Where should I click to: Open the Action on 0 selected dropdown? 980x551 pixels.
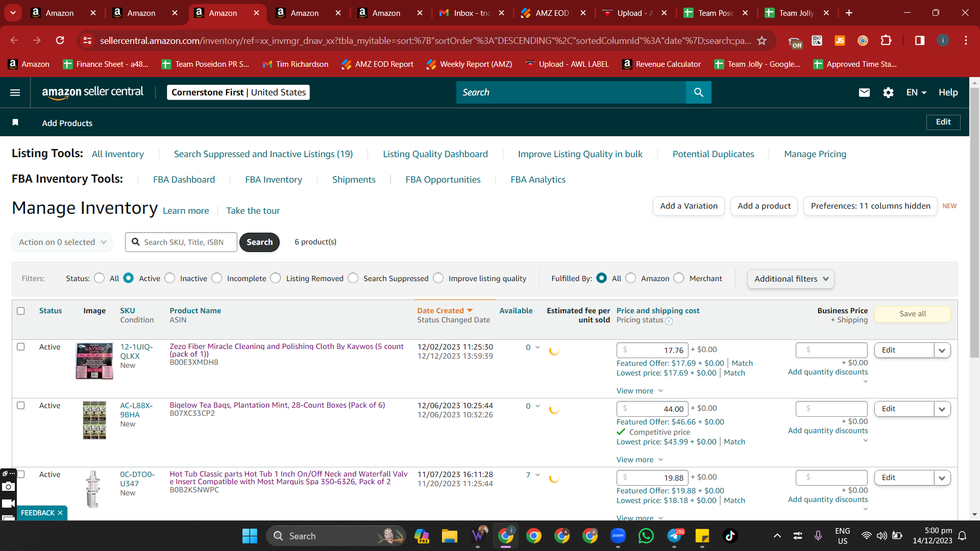[x=62, y=242]
